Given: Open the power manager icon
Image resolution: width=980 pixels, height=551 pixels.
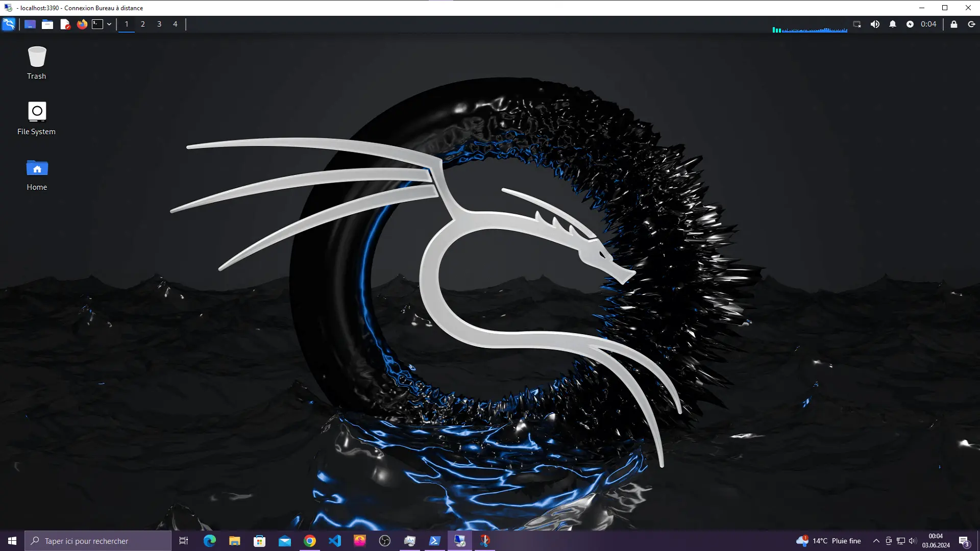Looking at the screenshot, I should (x=910, y=24).
